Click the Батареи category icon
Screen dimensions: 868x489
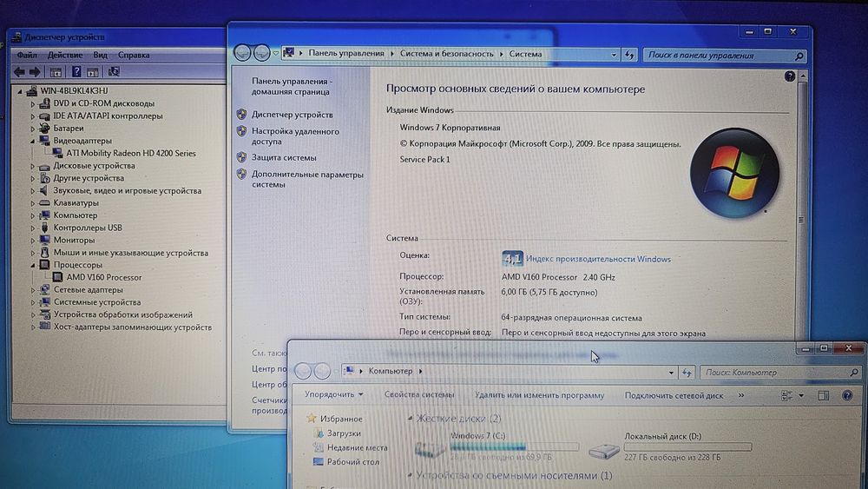[44, 128]
